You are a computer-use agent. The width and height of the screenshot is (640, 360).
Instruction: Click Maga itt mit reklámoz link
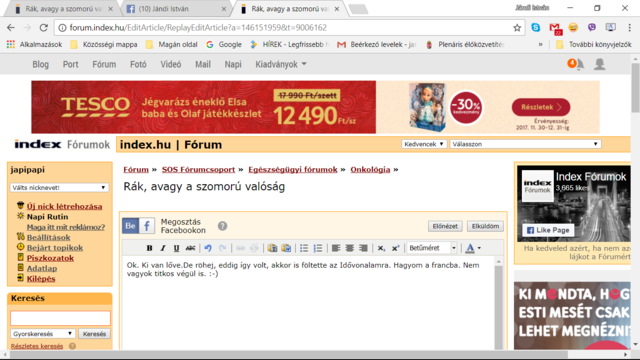point(66,227)
